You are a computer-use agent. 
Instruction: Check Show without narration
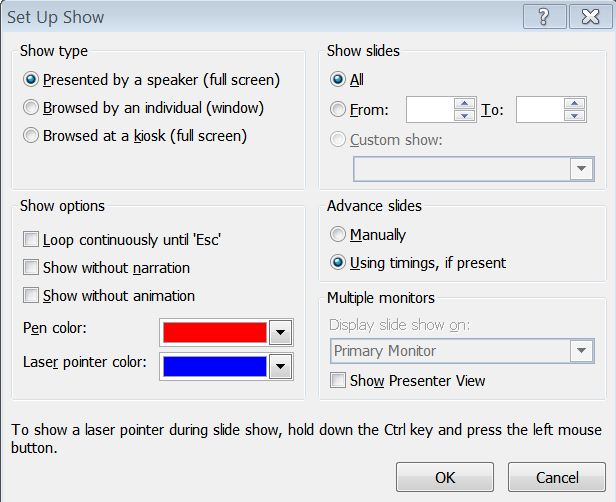pyautogui.click(x=31, y=268)
